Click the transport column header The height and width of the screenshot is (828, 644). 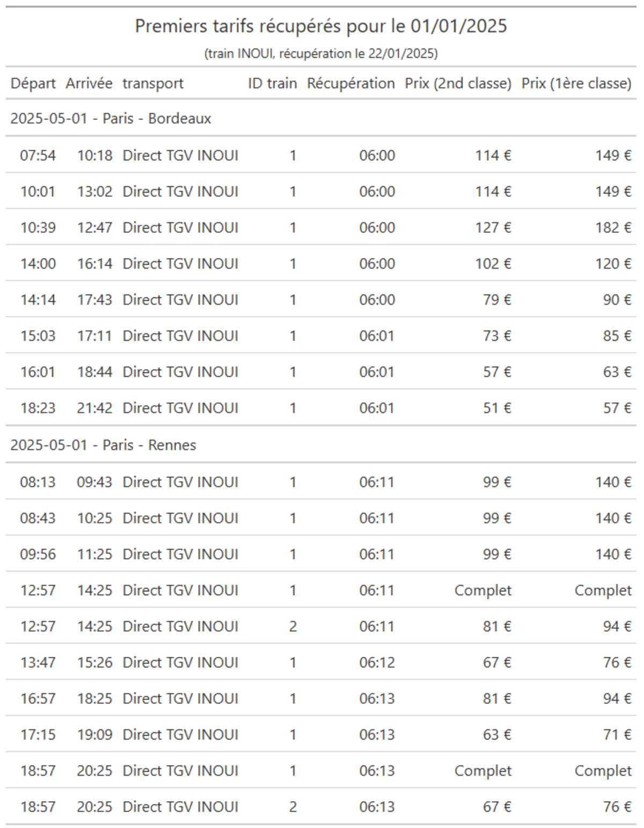click(153, 83)
